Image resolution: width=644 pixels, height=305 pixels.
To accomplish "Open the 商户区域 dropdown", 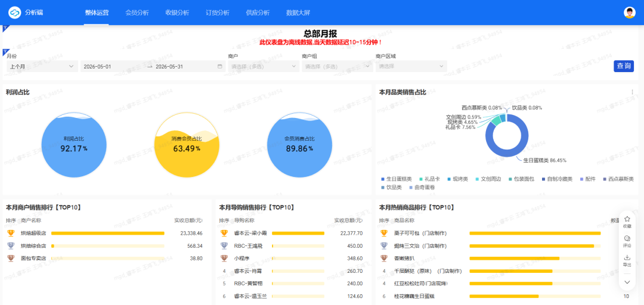I will point(411,66).
